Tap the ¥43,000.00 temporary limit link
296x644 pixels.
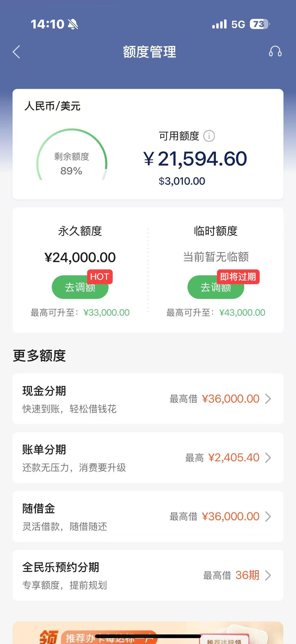[242, 312]
